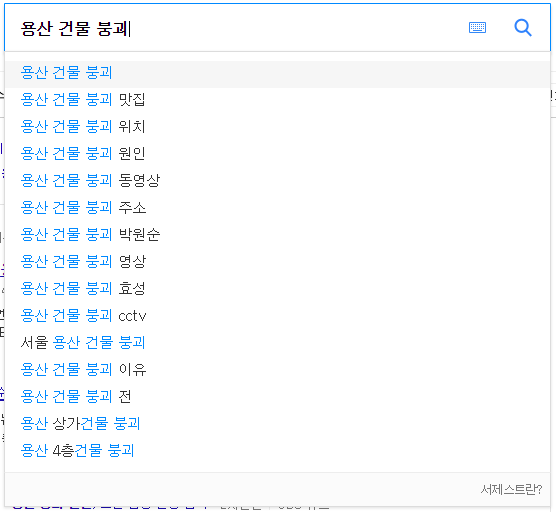The height and width of the screenshot is (512, 556).
Task: Click the magnifier search button
Action: (523, 27)
